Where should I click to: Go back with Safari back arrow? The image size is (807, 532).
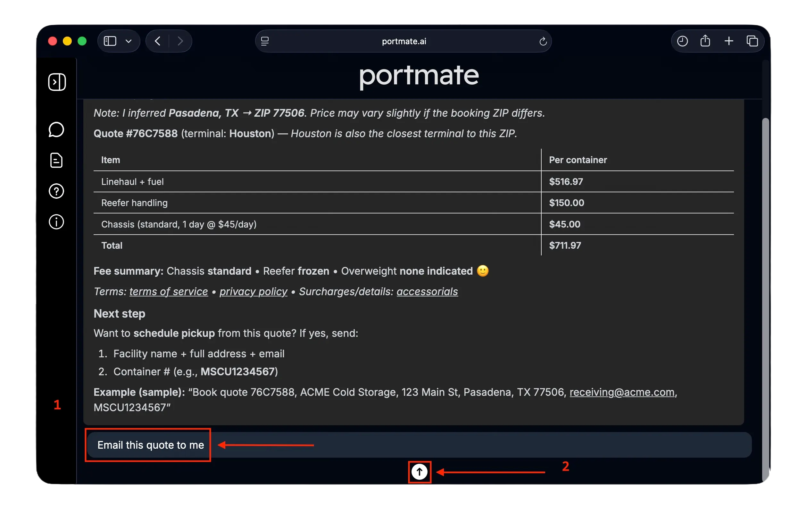coord(157,41)
